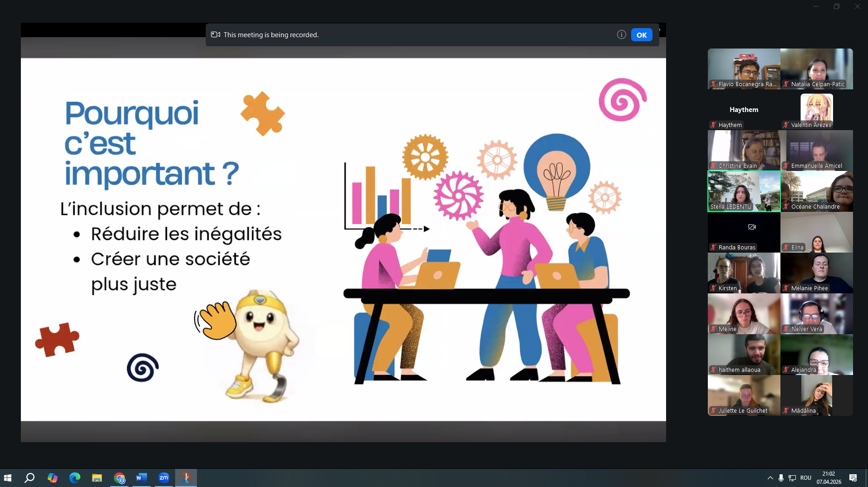
Task: Click the recording info icon
Action: click(x=621, y=34)
